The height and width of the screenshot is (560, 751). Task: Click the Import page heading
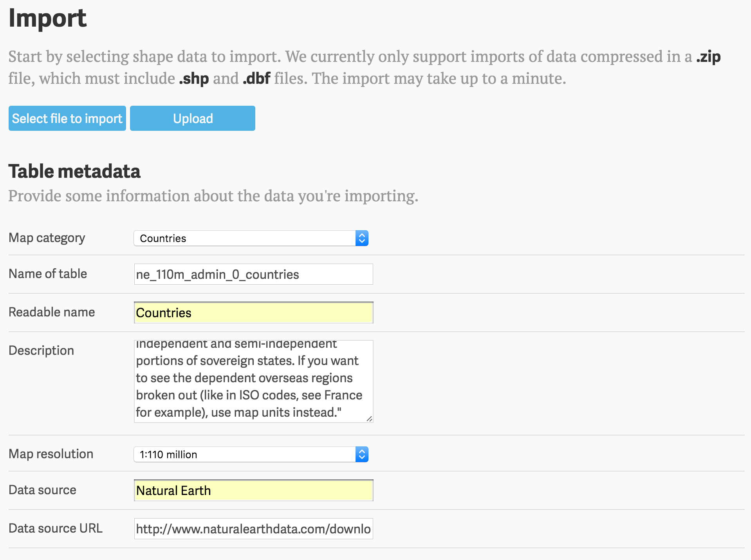point(47,18)
